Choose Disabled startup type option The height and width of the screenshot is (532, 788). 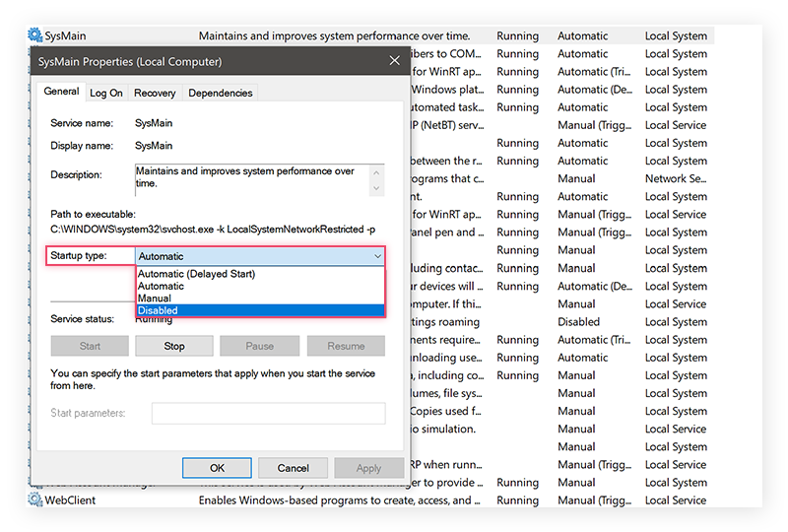coord(260,310)
